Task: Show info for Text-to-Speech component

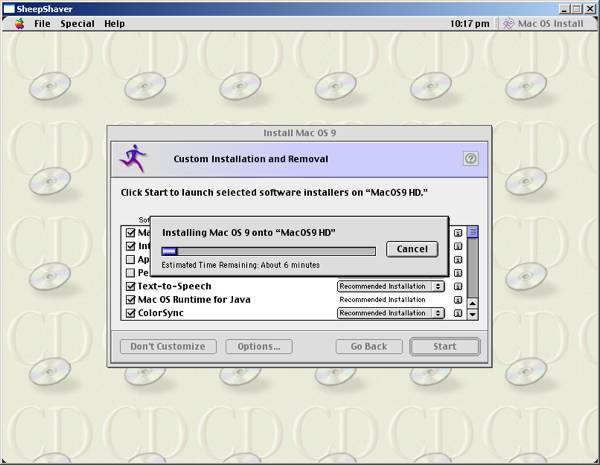Action: (458, 286)
